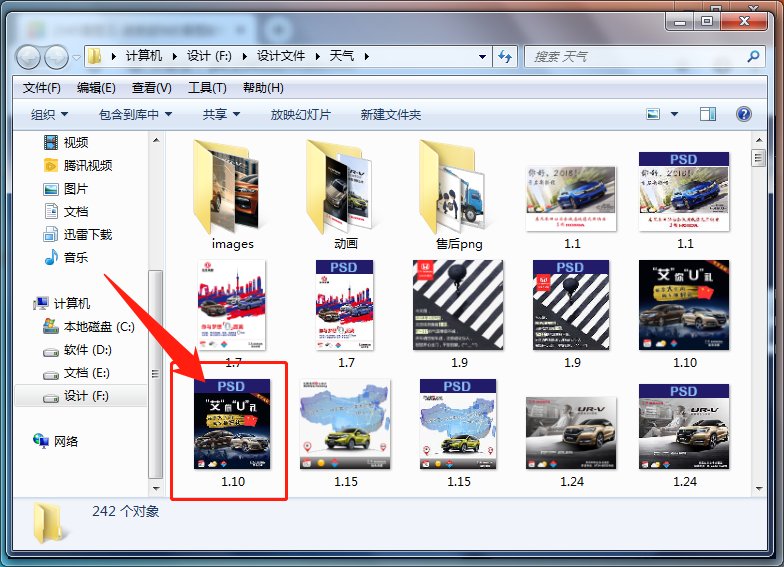Viewport: 784px width, 567px height.
Task: Click the refresh icon beside address bar
Action: coord(505,56)
